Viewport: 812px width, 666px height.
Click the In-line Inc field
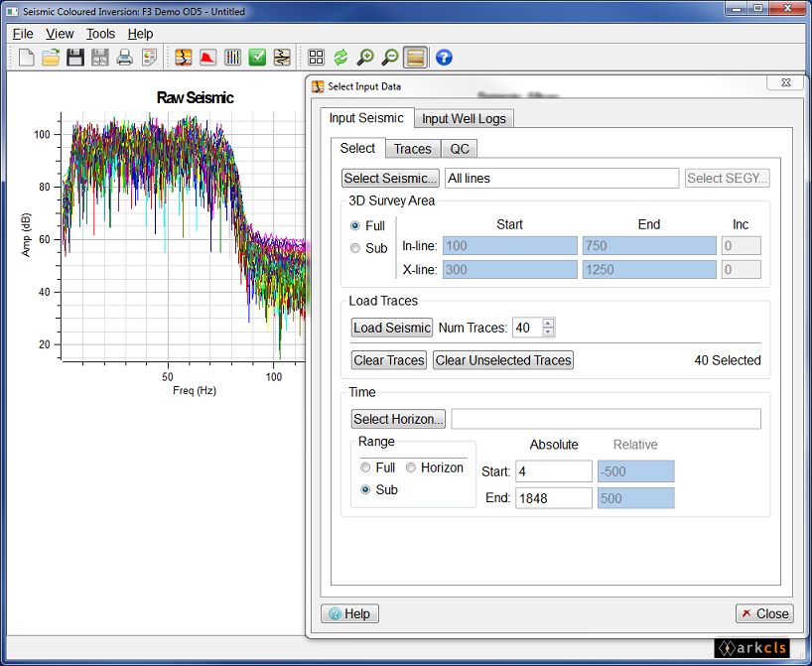pyautogui.click(x=742, y=245)
